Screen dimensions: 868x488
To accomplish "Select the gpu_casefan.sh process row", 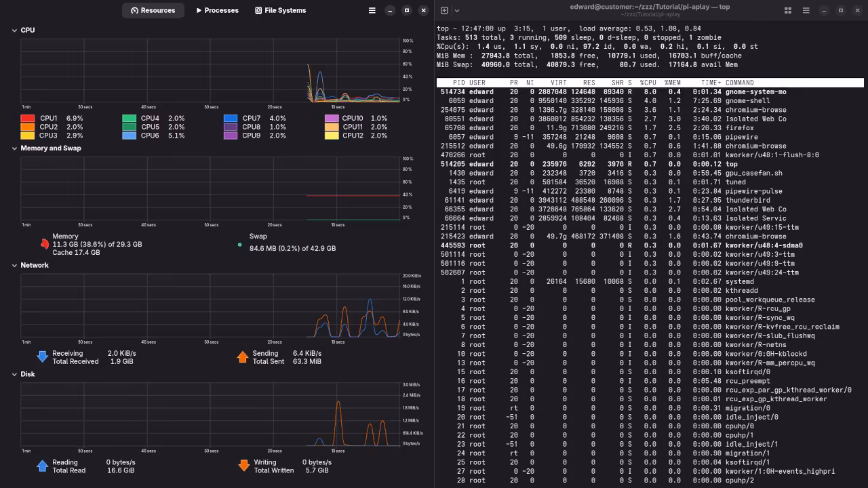I will (x=650, y=173).
